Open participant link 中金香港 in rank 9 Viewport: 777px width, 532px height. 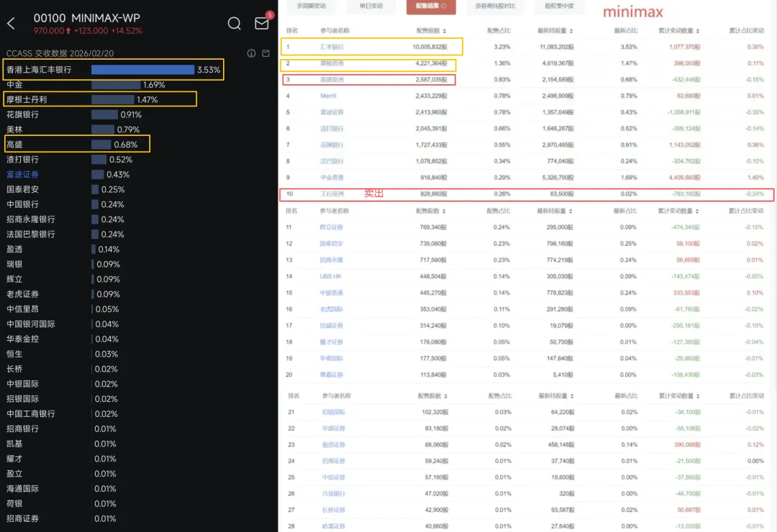click(332, 178)
